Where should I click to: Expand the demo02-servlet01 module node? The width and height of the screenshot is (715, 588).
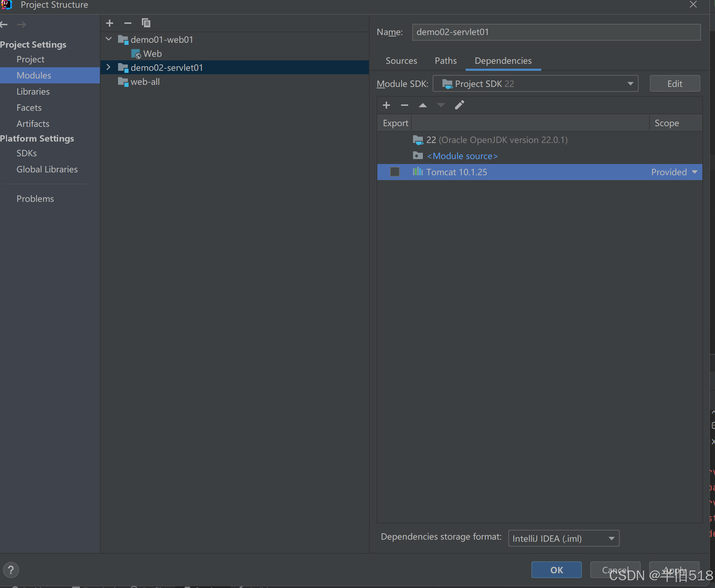point(109,67)
